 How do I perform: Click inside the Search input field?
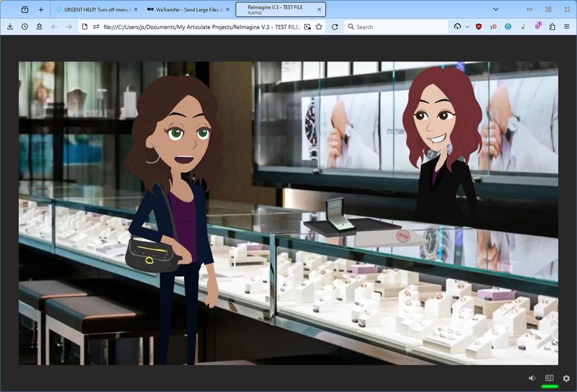click(399, 27)
